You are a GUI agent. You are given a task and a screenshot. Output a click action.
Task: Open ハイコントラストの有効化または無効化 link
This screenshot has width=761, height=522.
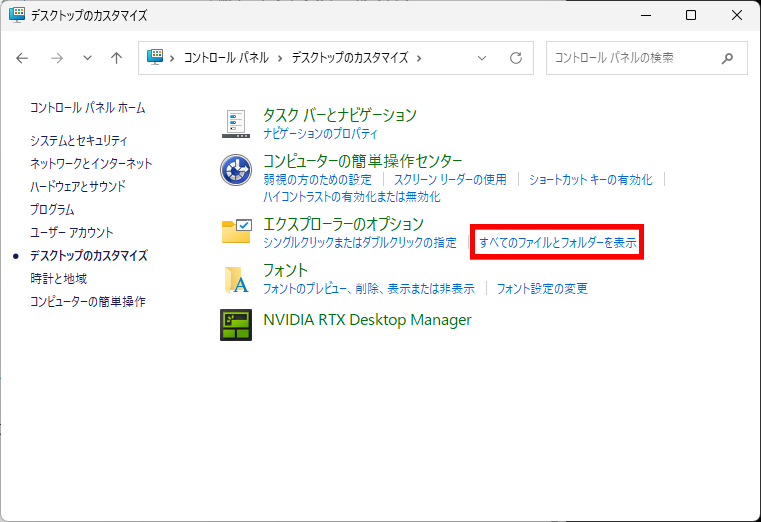tap(352, 197)
